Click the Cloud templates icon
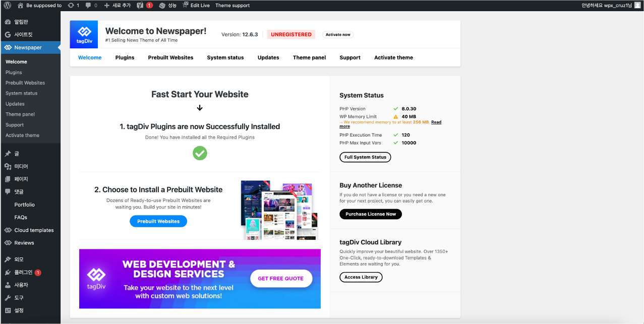This screenshot has width=644, height=324. tap(8, 230)
